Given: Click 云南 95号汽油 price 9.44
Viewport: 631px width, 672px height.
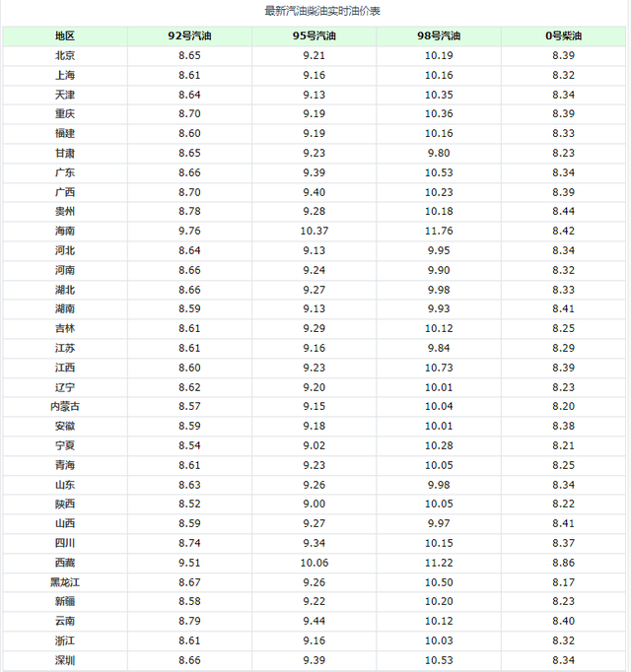Looking at the screenshot, I should (315, 622).
